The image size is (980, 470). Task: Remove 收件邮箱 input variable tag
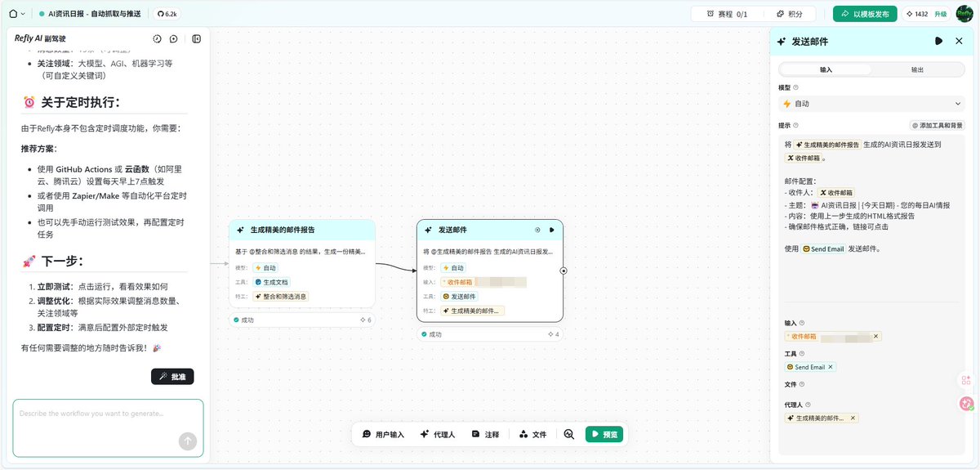pos(876,336)
